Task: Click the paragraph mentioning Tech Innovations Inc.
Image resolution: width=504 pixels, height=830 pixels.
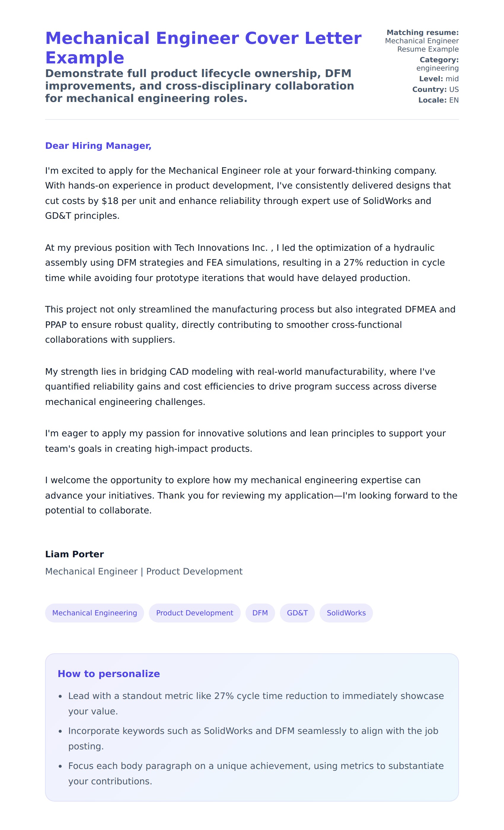Action: pyautogui.click(x=245, y=262)
